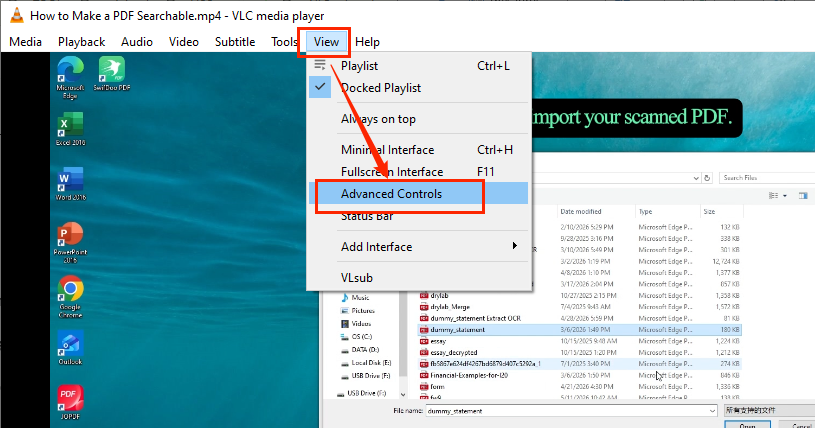This screenshot has height=428, width=815.
Task: Click the Excel 2016 desktop icon in video
Action: coord(70,129)
